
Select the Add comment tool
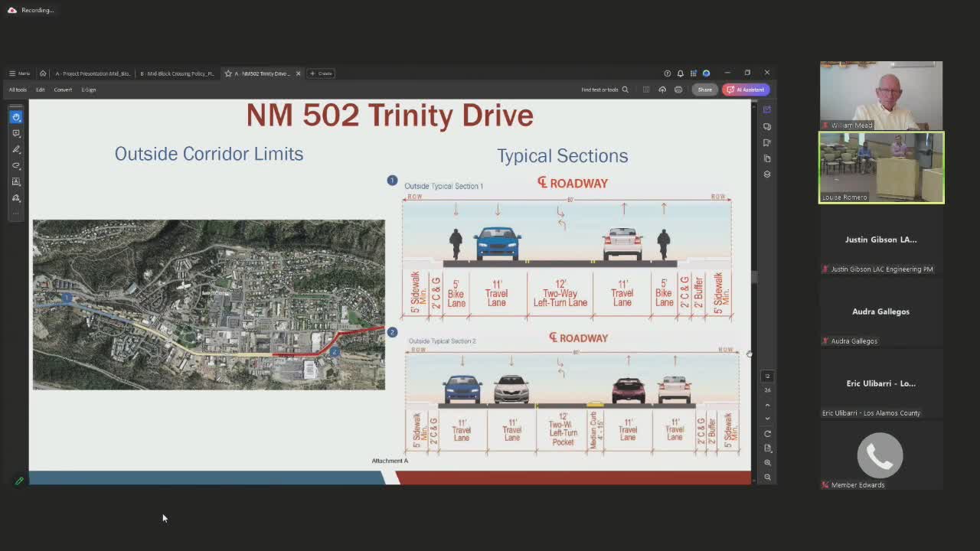click(x=16, y=133)
